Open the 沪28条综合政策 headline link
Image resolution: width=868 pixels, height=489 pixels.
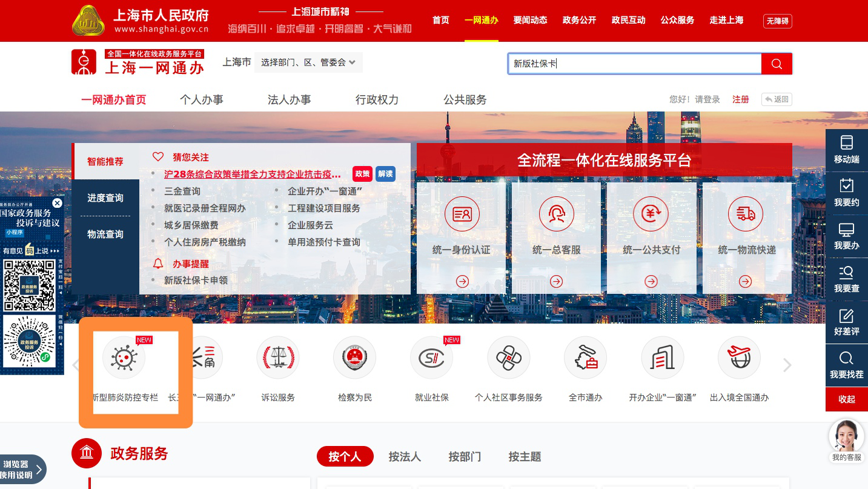253,175
